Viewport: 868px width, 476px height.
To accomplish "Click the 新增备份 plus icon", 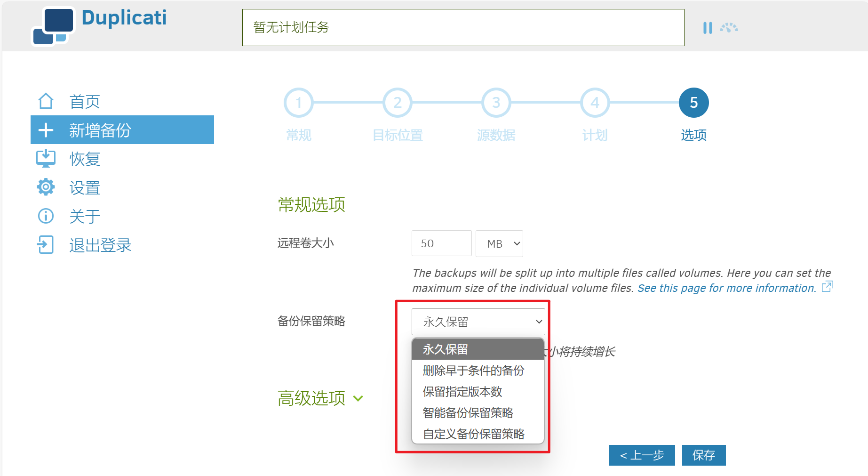I will [46, 130].
